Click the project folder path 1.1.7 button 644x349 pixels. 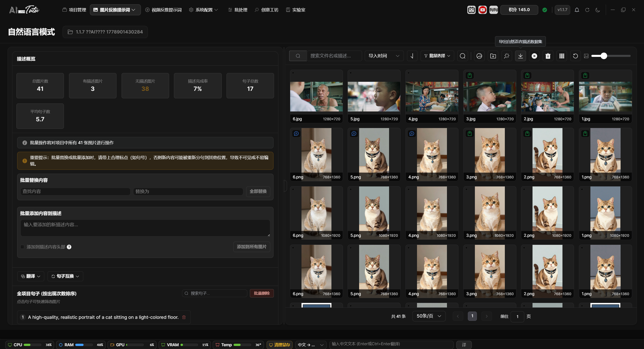(105, 32)
